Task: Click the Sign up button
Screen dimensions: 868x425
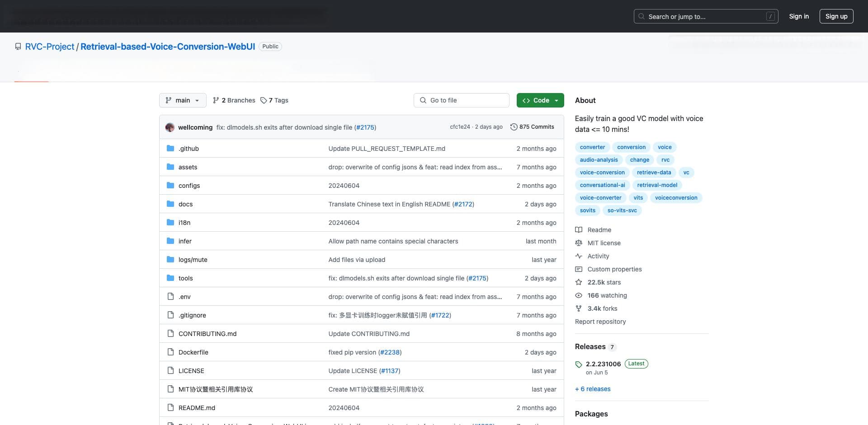Action: (x=836, y=16)
